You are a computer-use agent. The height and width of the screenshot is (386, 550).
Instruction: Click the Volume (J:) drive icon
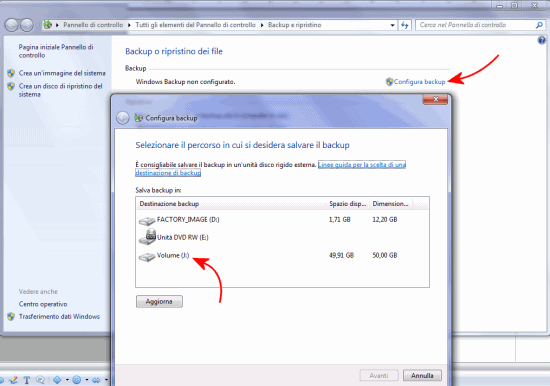click(x=147, y=257)
